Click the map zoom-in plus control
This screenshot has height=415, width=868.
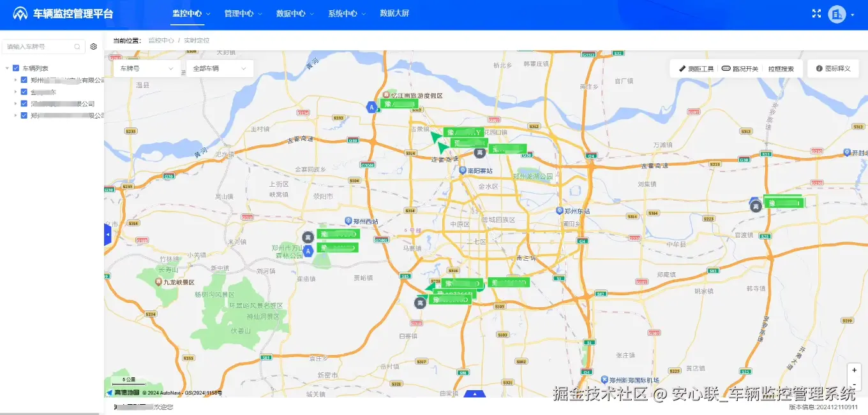(x=854, y=370)
